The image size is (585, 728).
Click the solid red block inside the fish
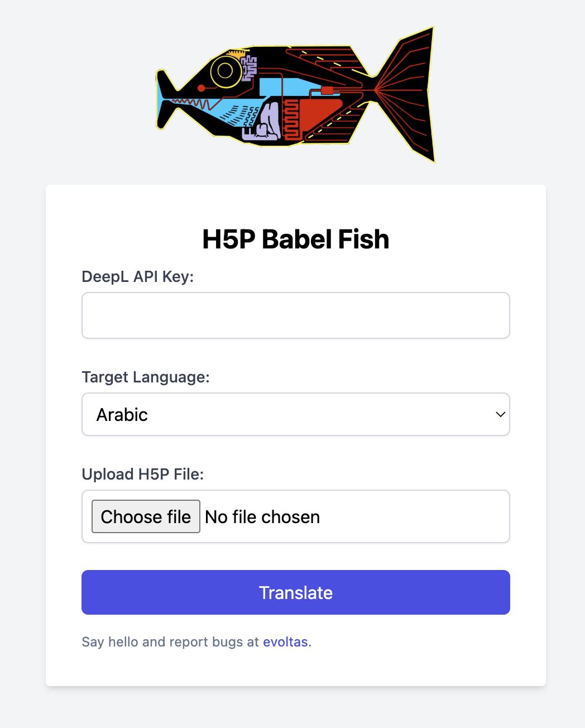pyautogui.click(x=320, y=114)
